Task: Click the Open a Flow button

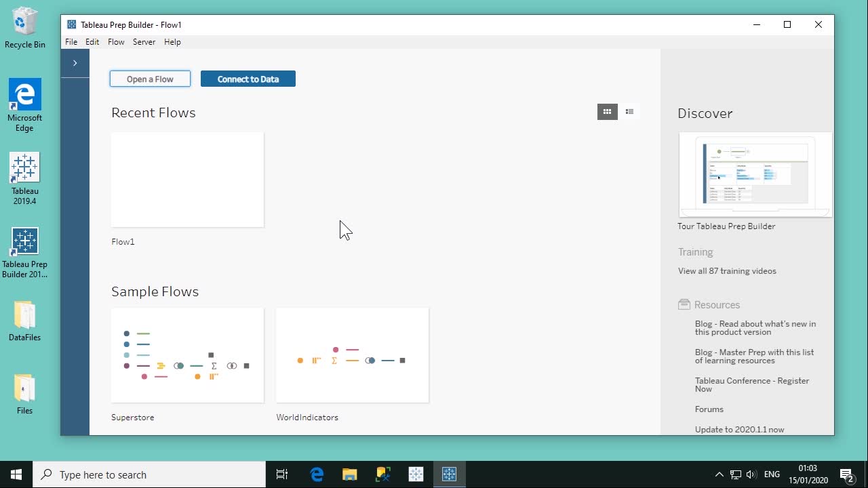Action: point(150,79)
